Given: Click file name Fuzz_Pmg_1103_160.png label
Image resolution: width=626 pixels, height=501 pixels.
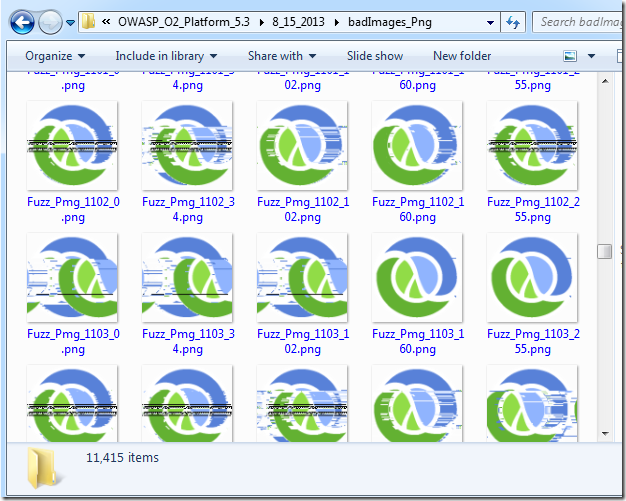Looking at the screenshot, I should 418,341.
